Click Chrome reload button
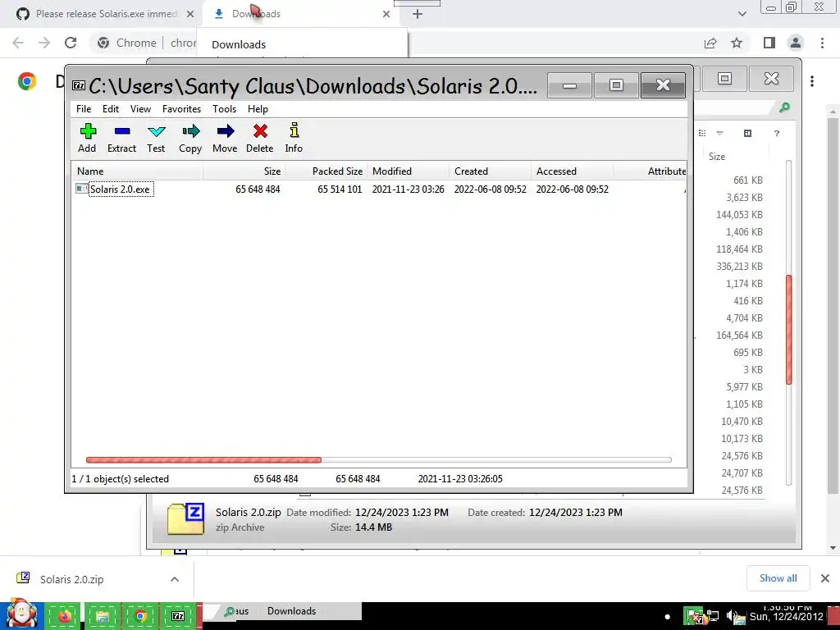 (71, 43)
